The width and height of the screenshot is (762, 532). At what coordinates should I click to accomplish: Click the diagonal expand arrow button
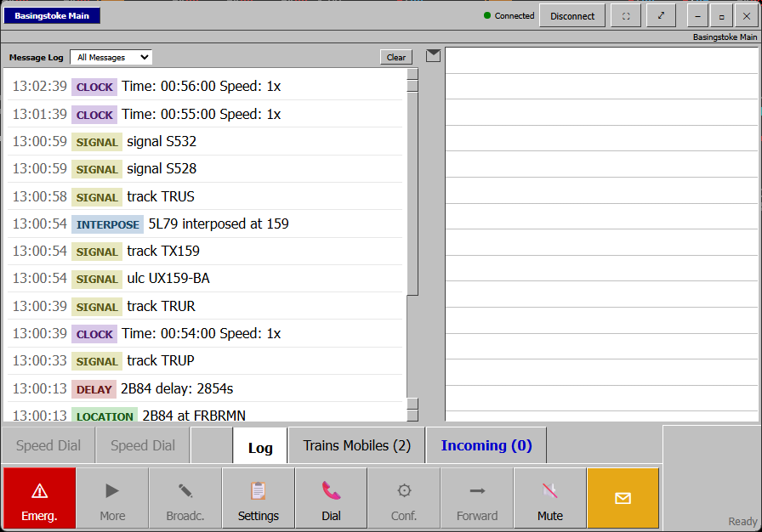point(661,15)
